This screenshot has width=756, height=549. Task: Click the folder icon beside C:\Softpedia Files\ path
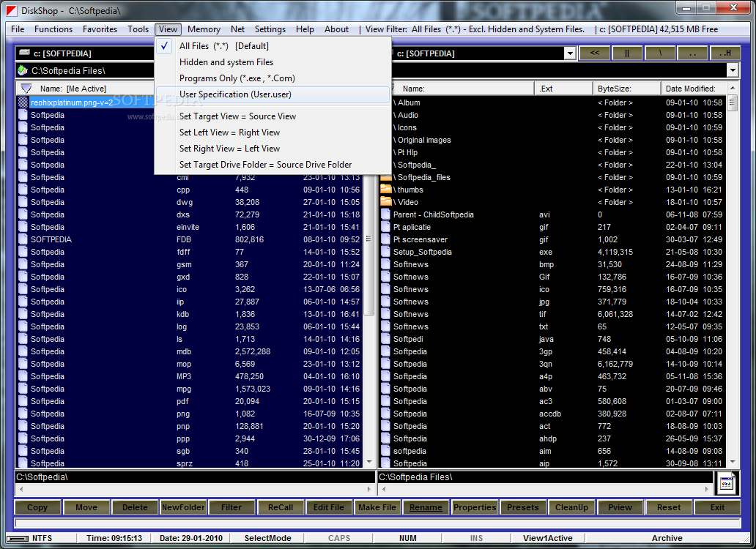pyautogui.click(x=22, y=70)
